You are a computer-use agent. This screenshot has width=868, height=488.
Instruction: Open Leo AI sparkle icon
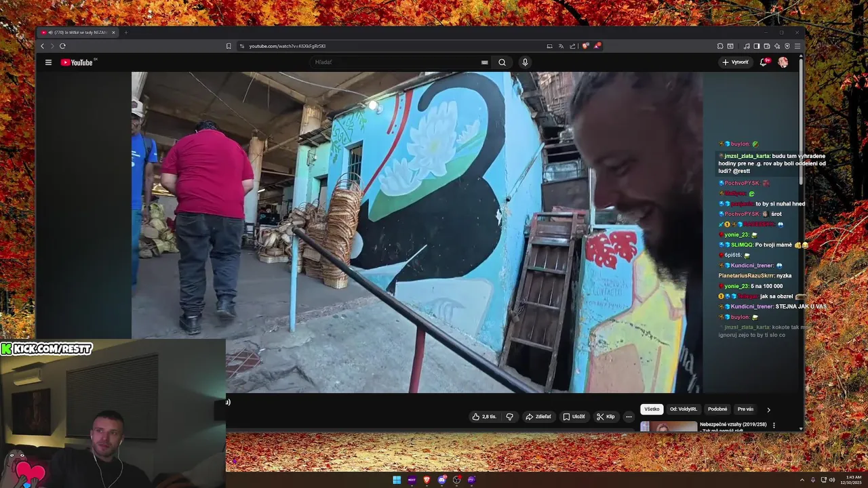777,46
